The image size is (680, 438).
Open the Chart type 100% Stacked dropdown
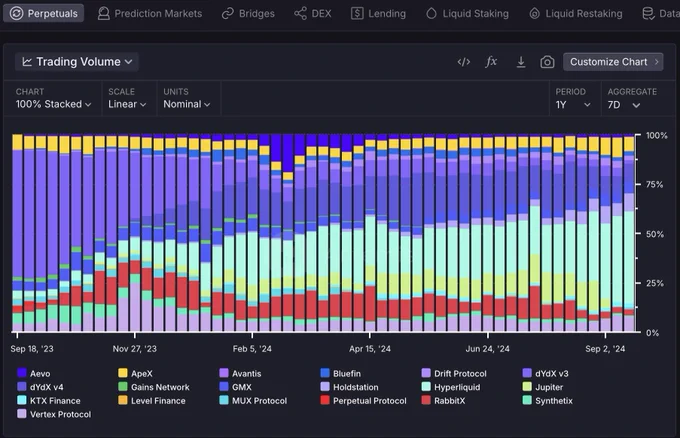pyautogui.click(x=53, y=105)
